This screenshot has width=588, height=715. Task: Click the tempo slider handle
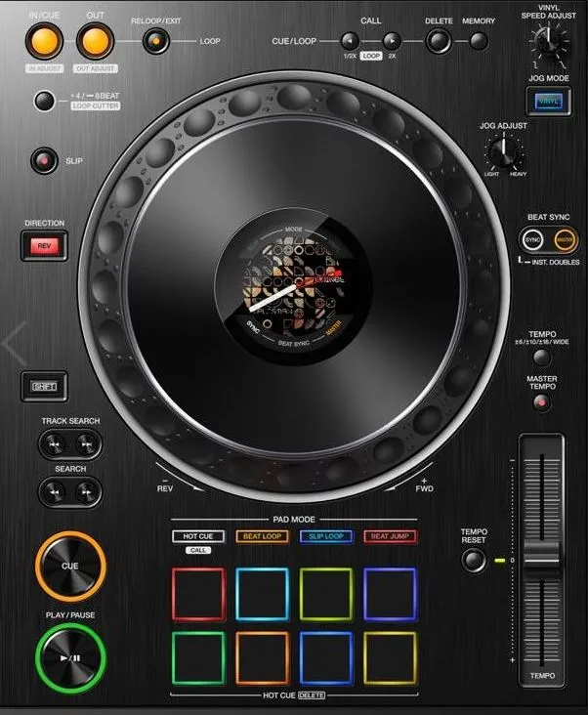pyautogui.click(x=541, y=555)
